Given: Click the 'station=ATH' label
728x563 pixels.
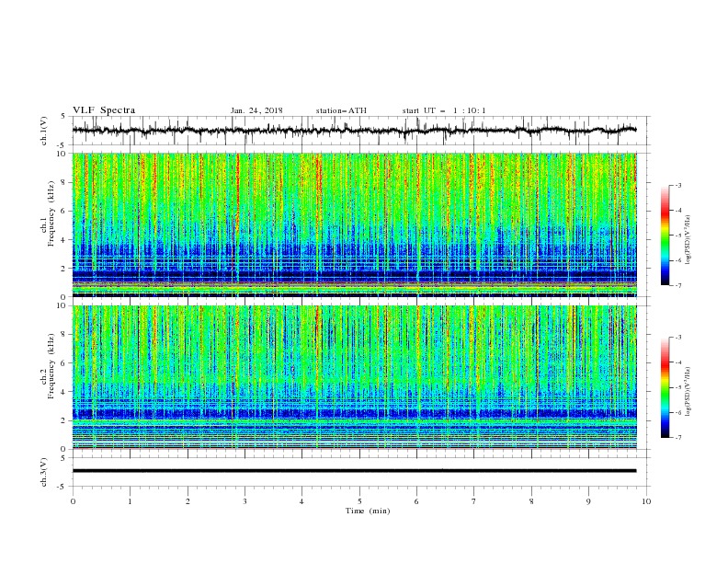Looking at the screenshot, I should pyautogui.click(x=341, y=110).
